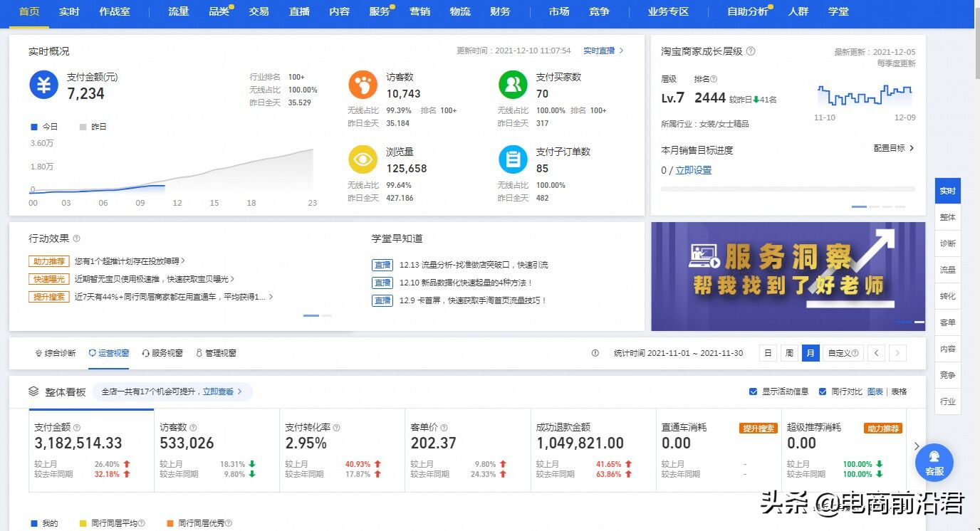Click the 提升搜索 badge on 直通车消耗

coord(758,429)
